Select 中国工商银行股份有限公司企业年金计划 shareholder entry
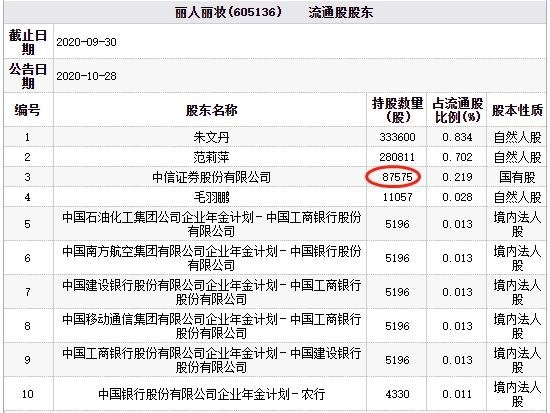The height and width of the screenshot is (413, 550). tap(211, 360)
